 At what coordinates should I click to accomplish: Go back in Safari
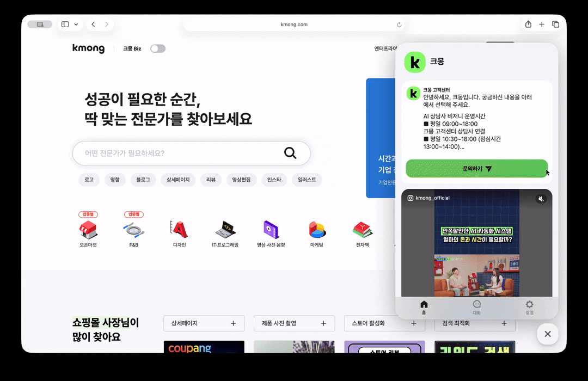point(94,24)
